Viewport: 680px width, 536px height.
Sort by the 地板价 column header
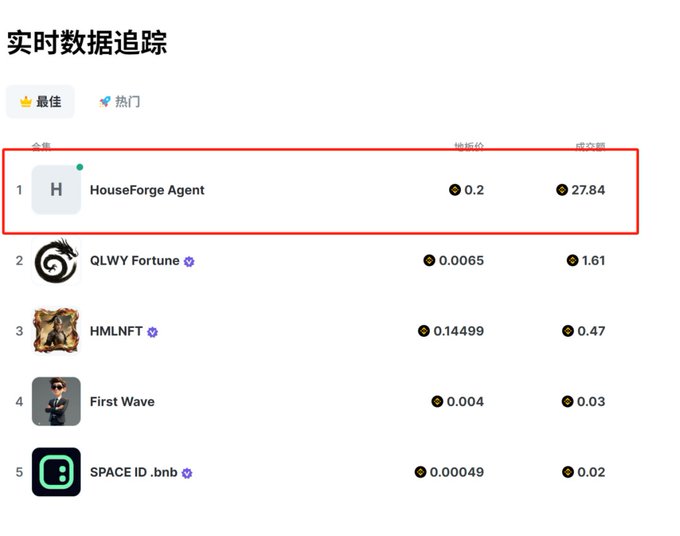tap(468, 146)
